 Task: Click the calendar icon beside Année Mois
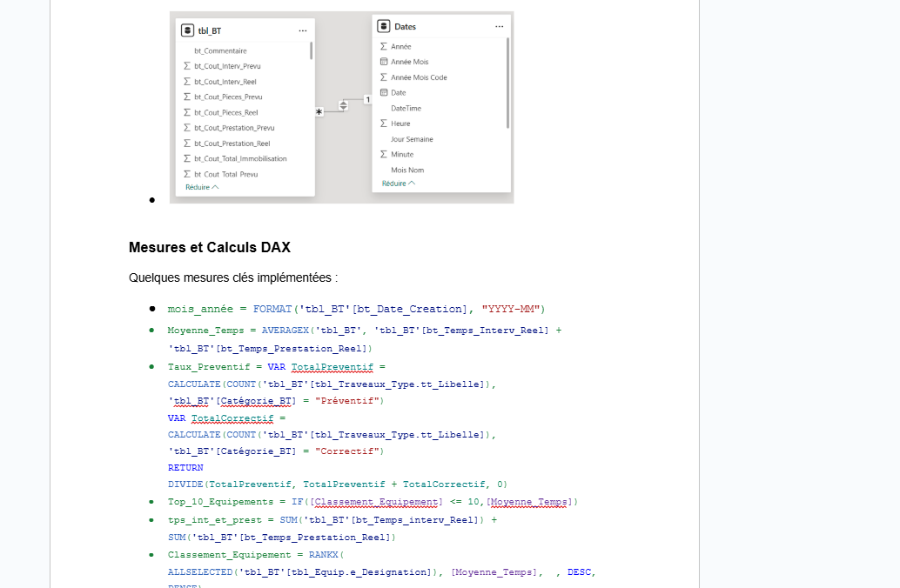click(384, 62)
